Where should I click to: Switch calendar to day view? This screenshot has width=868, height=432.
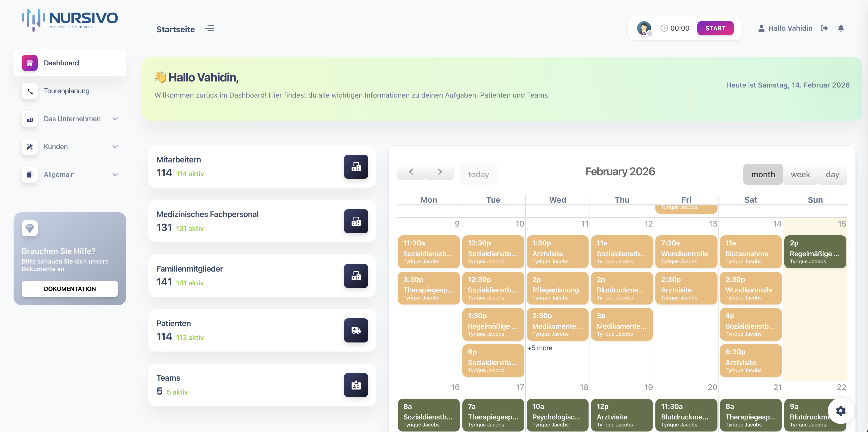[833, 174]
